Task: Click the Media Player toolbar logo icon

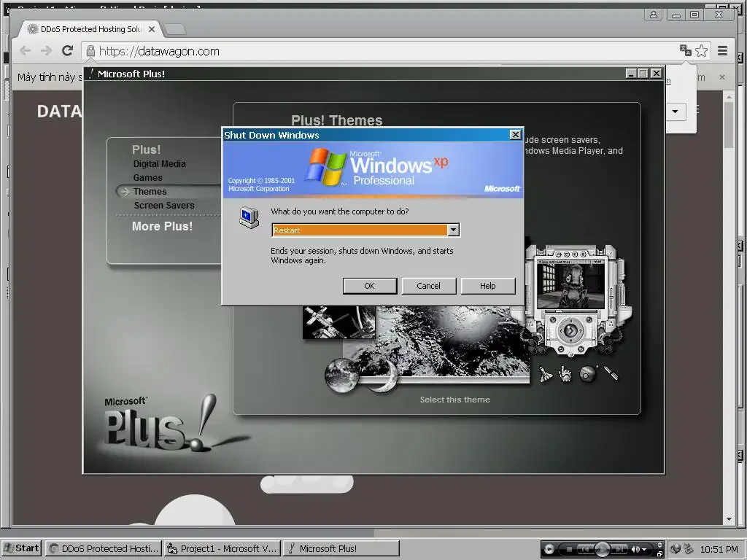Action: point(549,549)
